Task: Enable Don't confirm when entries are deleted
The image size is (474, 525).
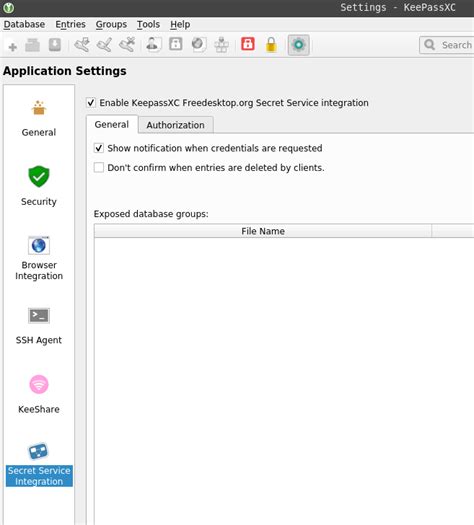Action: [x=99, y=167]
